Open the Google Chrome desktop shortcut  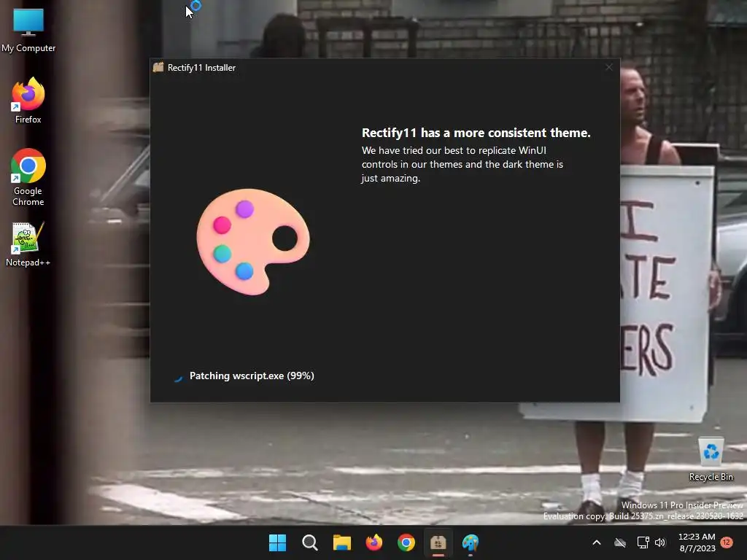(28, 177)
